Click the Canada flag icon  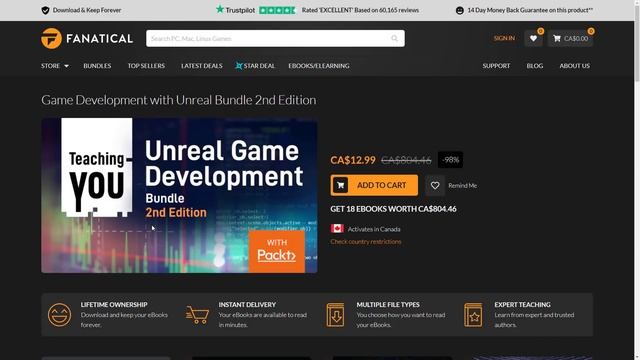[x=337, y=229]
